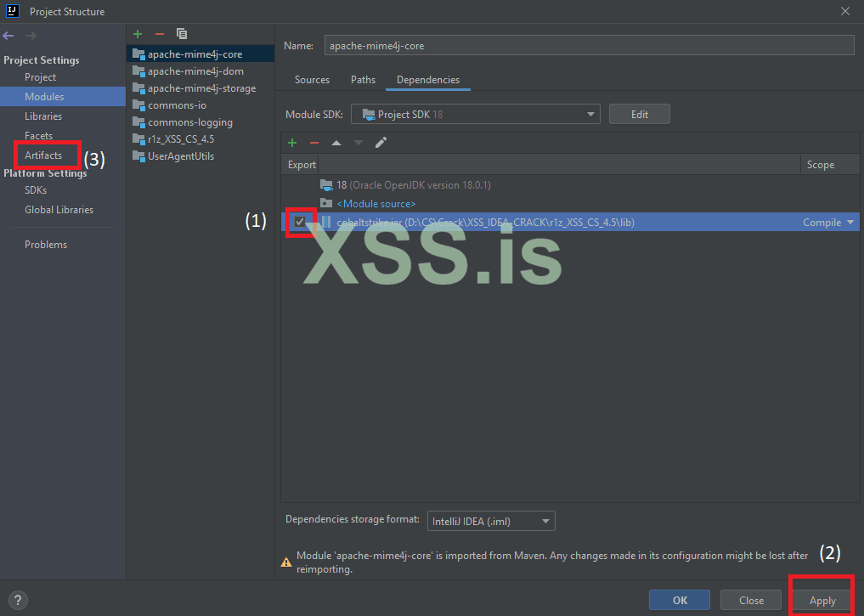The height and width of the screenshot is (616, 864).
Task: Open the Compile scope dropdown
Action: coord(828,222)
